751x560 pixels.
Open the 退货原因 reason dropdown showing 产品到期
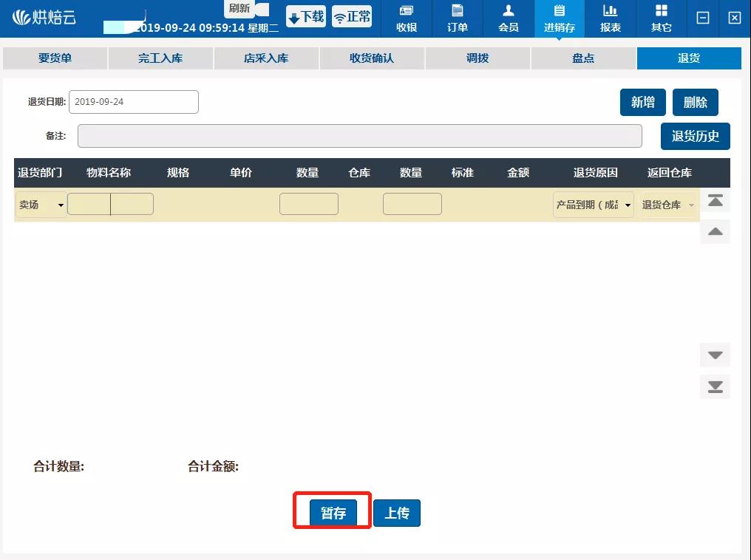592,203
